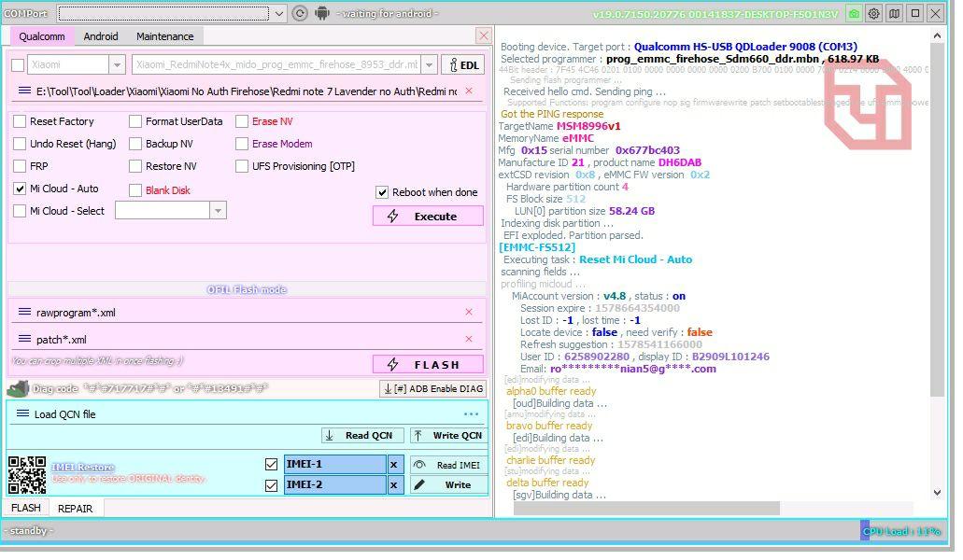Click the EDL button
This screenshot has height=560, width=963.
463,65
